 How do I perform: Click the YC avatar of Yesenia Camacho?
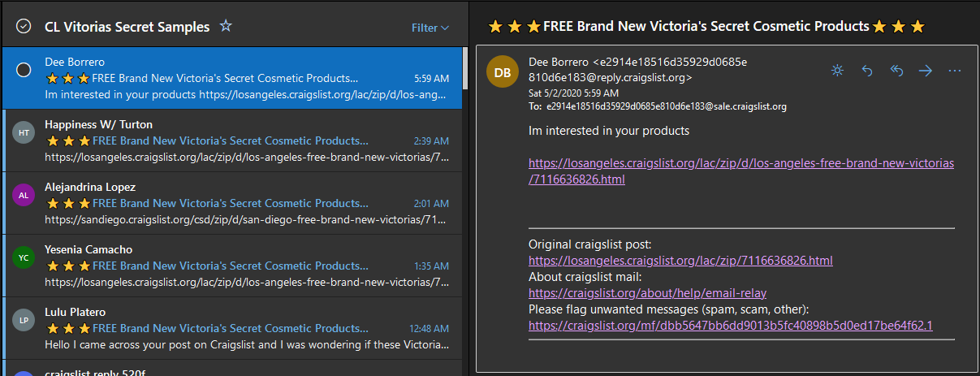pos(24,257)
